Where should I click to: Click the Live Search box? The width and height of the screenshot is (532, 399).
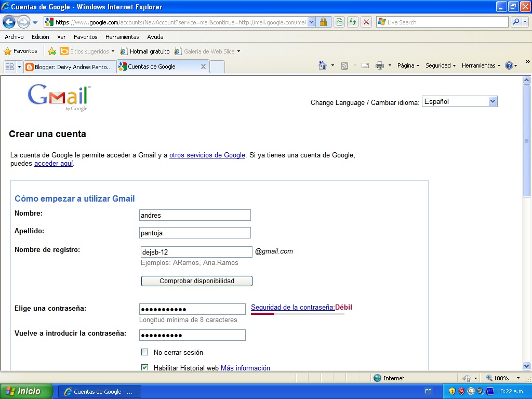(x=442, y=22)
